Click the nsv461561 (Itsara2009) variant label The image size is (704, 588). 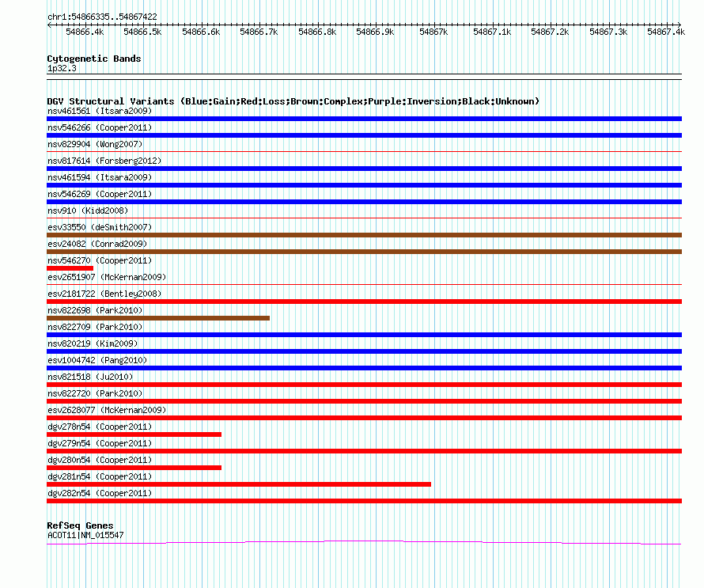(100, 111)
